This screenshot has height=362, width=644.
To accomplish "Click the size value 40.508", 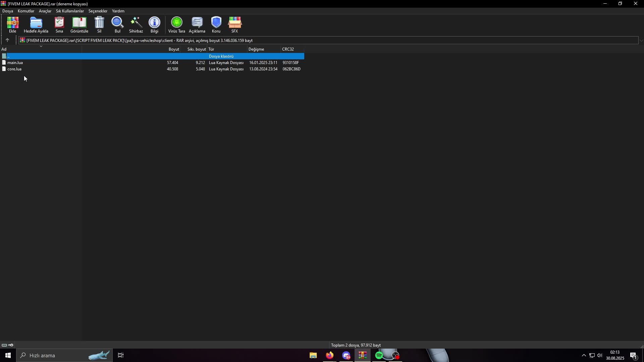I will 172,69.
